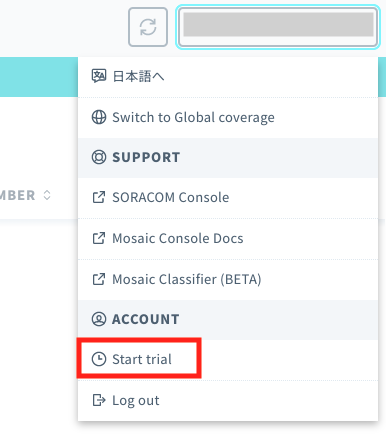386x436 pixels.
Task: Click the globe icon for Global coverage
Action: click(x=99, y=117)
